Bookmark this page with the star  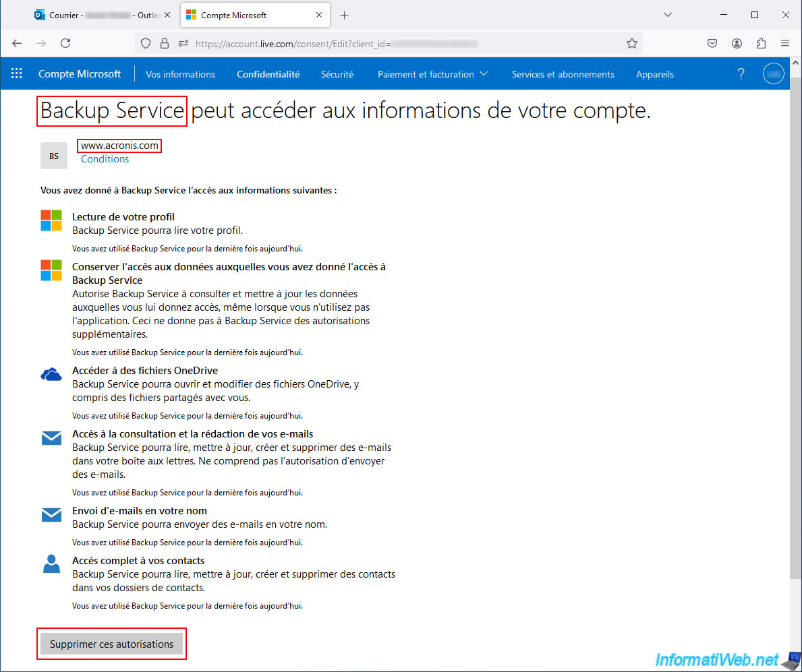[x=631, y=43]
